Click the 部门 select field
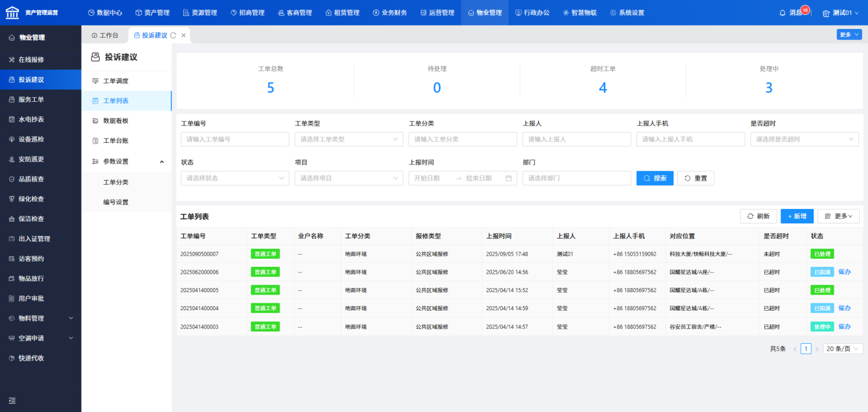868x412 pixels. tap(576, 178)
